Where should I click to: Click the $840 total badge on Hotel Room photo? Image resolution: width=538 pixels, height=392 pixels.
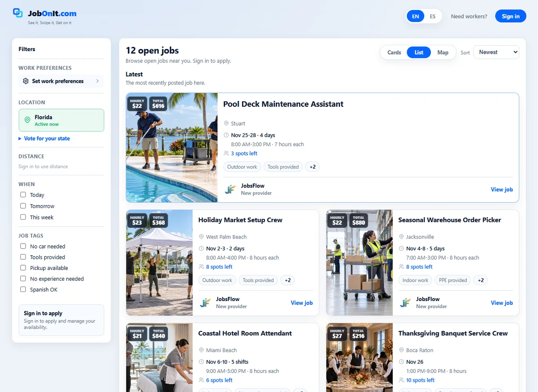(x=158, y=334)
